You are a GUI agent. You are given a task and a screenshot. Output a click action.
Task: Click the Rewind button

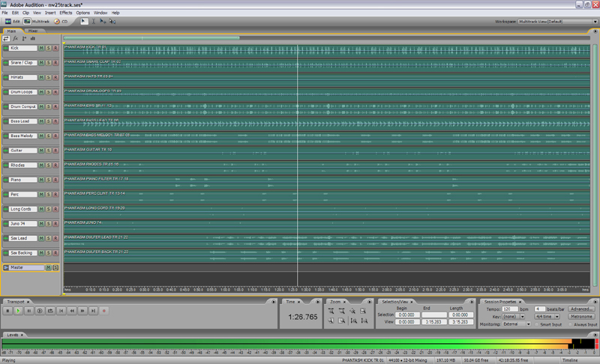coord(71,311)
